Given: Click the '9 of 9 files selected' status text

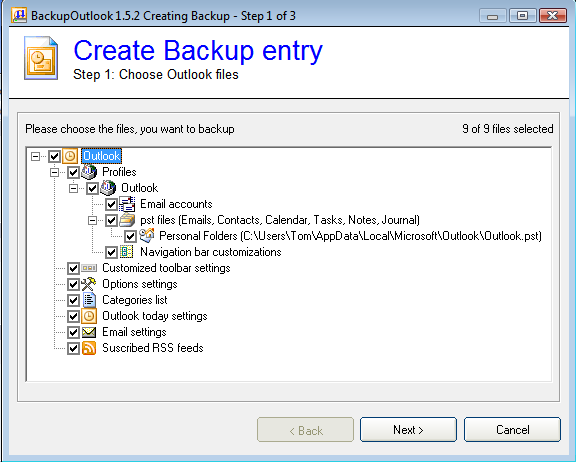Looking at the screenshot, I should click(x=508, y=129).
